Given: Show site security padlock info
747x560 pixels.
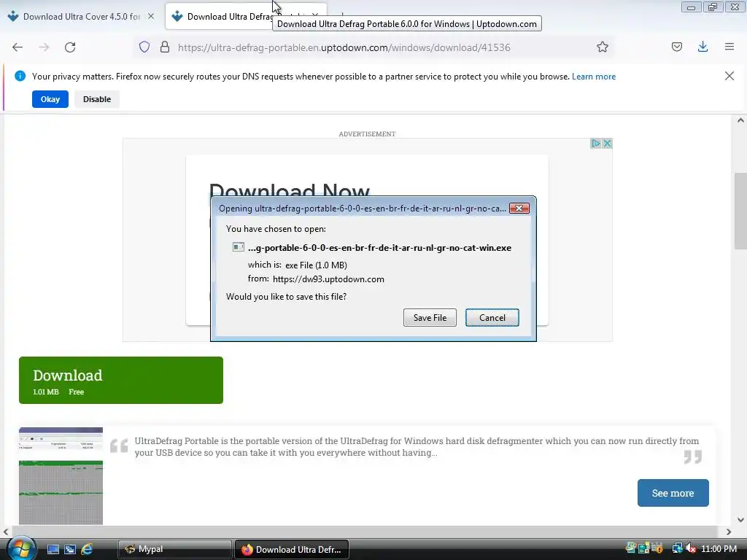Looking at the screenshot, I should [165, 47].
